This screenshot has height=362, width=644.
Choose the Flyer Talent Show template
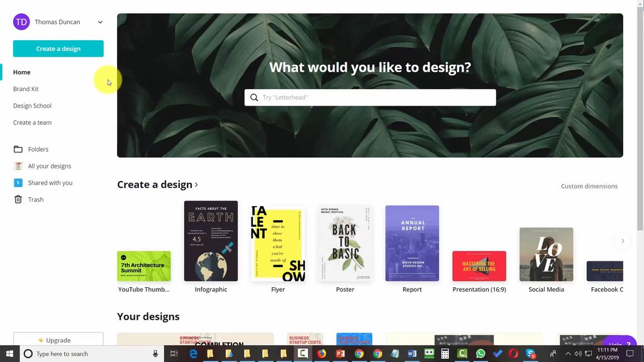pyautogui.click(x=278, y=243)
